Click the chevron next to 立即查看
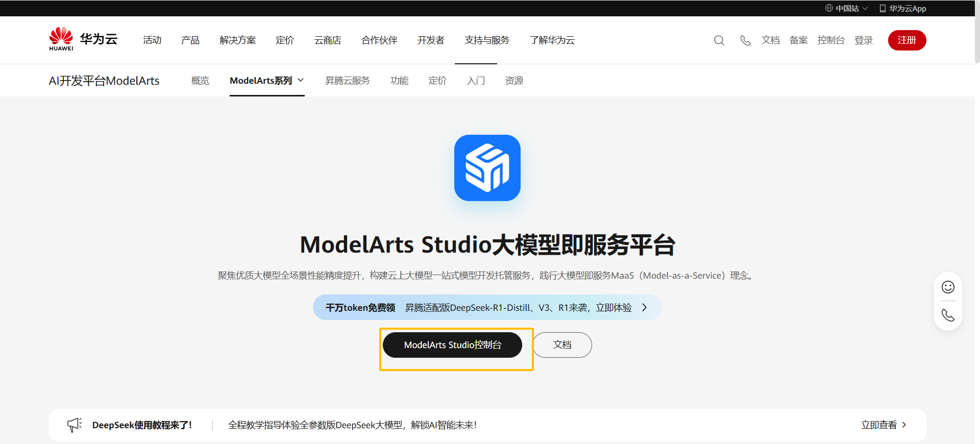This screenshot has width=980, height=444. [x=904, y=425]
